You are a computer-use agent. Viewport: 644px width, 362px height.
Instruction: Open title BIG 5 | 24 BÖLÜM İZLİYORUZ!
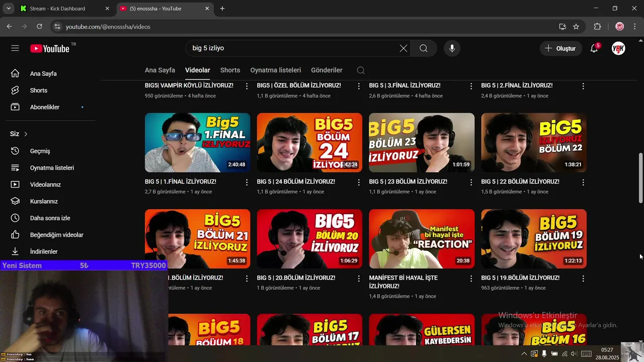pos(296,182)
